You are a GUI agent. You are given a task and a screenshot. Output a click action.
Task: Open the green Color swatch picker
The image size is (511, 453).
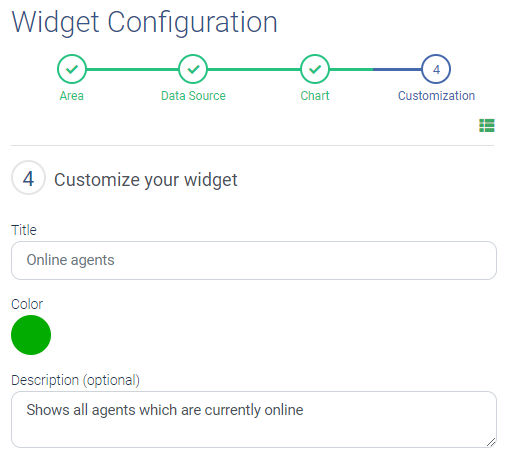[31, 335]
